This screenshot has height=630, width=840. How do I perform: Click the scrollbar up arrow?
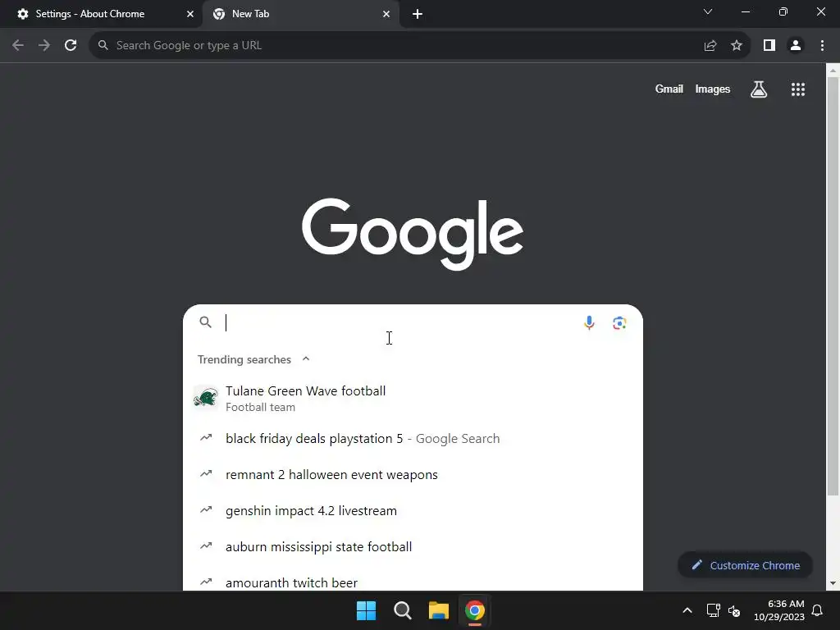pos(833,71)
